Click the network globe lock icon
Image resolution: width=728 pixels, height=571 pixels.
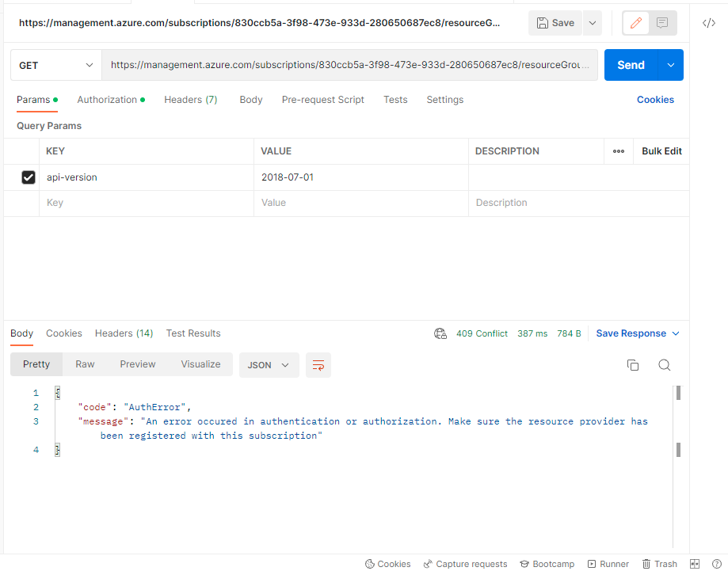point(440,333)
